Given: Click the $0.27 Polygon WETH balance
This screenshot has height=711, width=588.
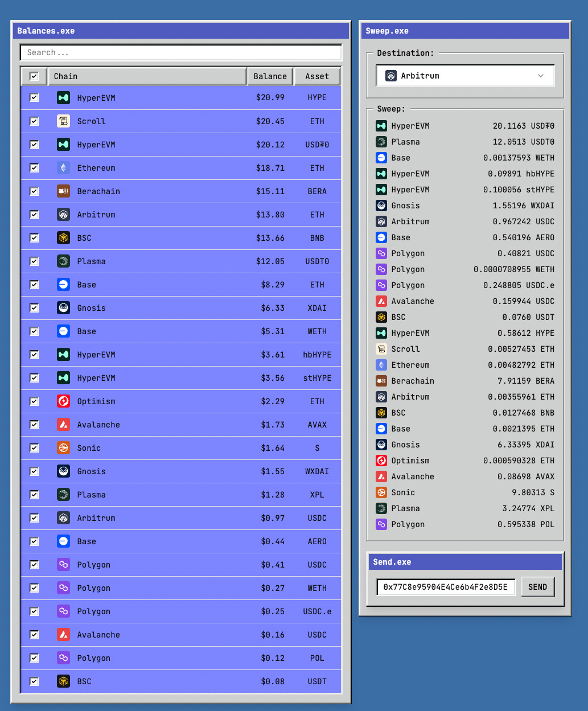Looking at the screenshot, I should [x=273, y=587].
